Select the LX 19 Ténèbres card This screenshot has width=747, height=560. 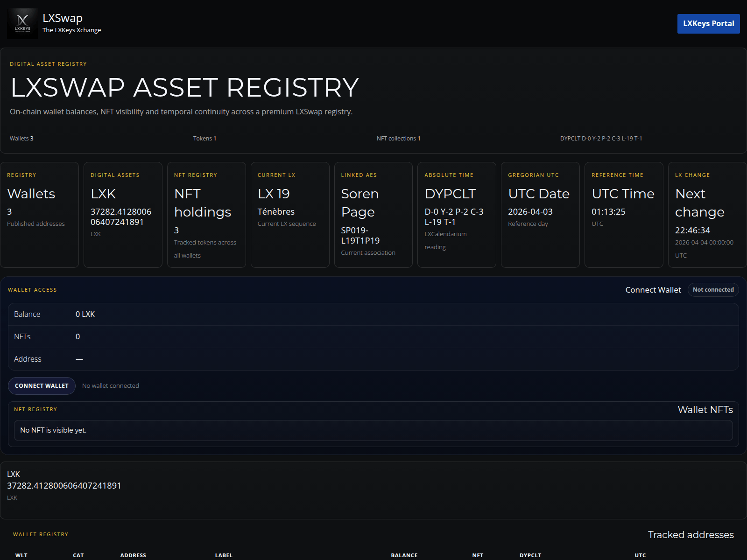click(290, 215)
